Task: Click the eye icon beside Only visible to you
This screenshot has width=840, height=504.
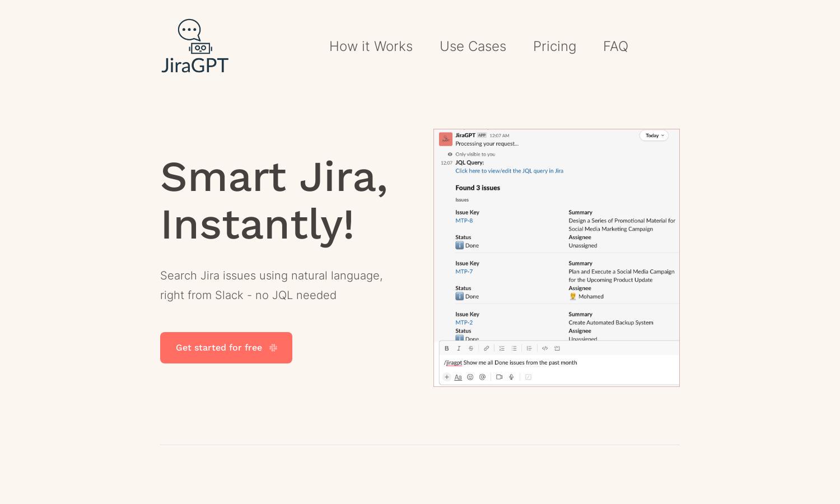Action: coord(450,154)
